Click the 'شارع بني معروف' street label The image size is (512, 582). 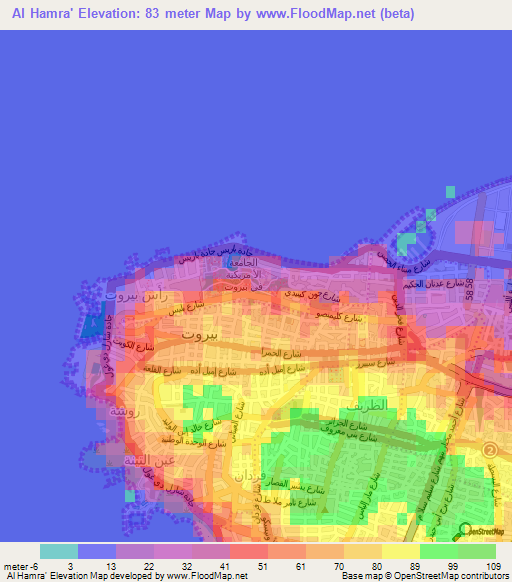click(x=348, y=435)
